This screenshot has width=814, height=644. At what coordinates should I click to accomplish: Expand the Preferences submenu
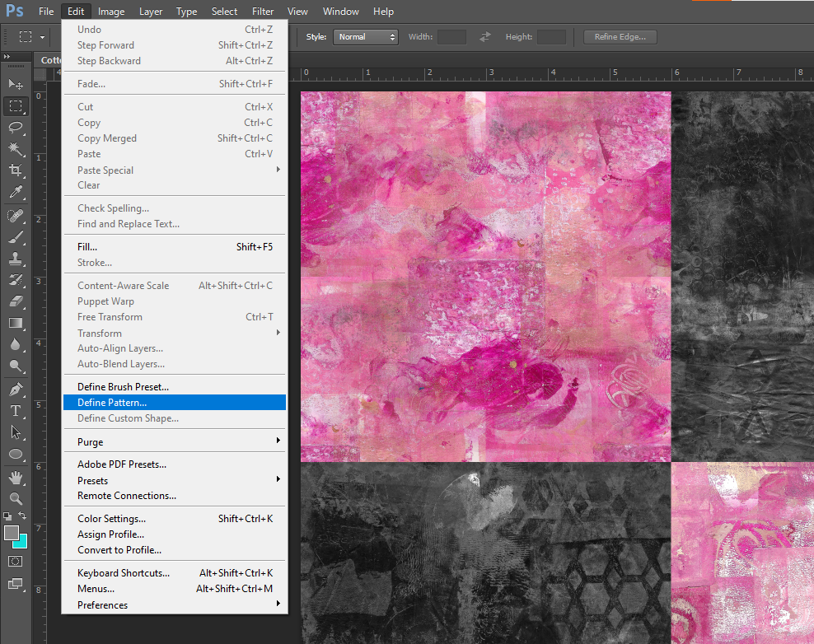[175, 605]
